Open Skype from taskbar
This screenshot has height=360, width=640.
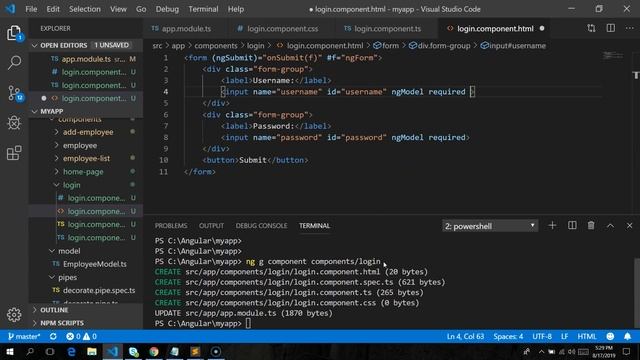pyautogui.click(x=133, y=351)
